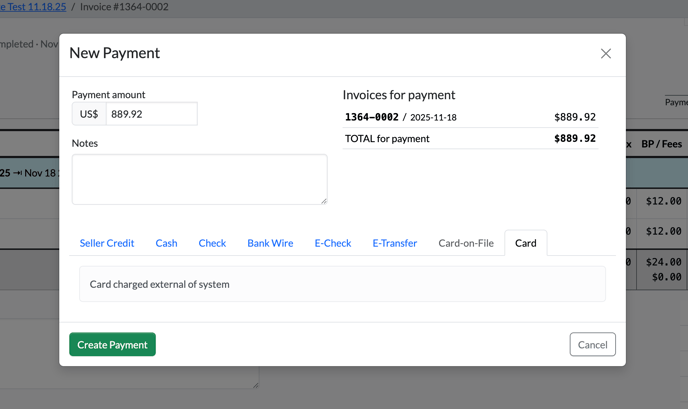Click the active Card tab
Viewport: 688px width, 409px height.
click(x=525, y=243)
